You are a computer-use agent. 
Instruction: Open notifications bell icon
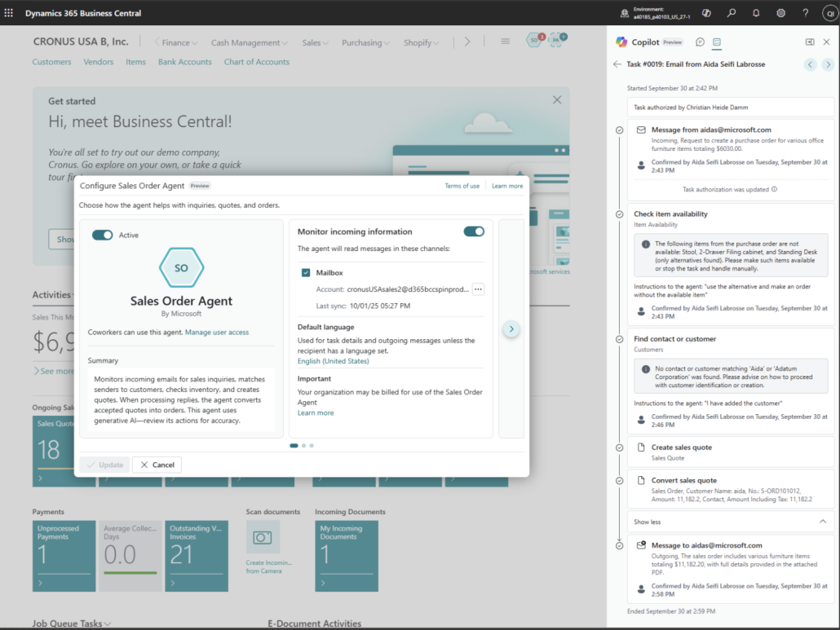click(x=756, y=13)
